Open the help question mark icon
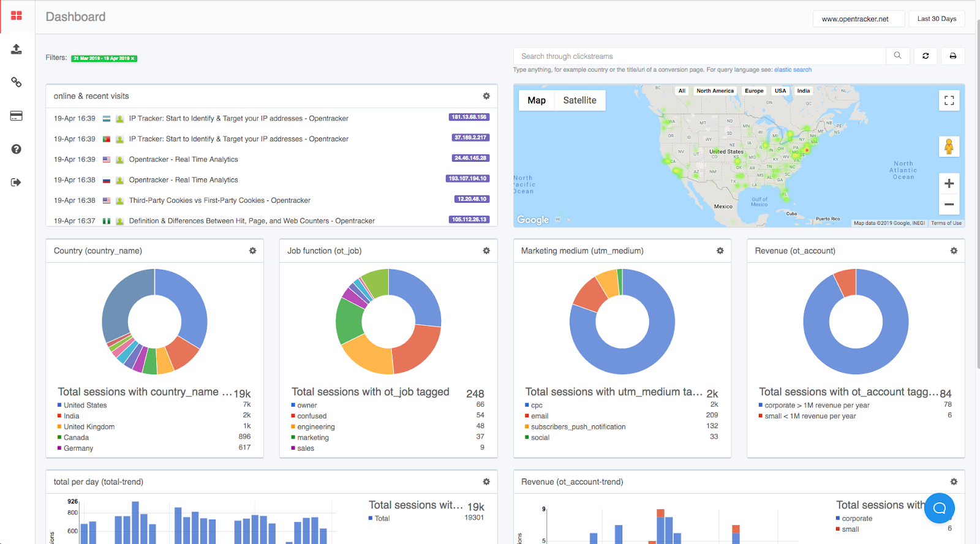 tap(17, 149)
